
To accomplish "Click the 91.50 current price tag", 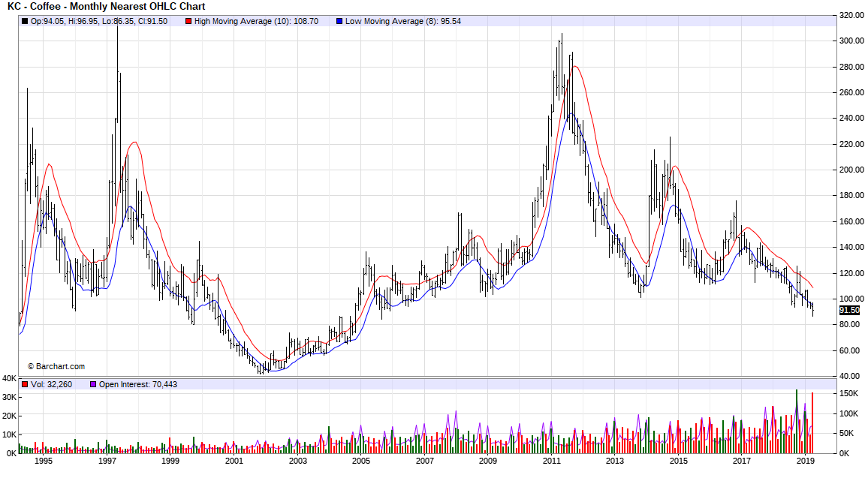I will click(x=849, y=310).
